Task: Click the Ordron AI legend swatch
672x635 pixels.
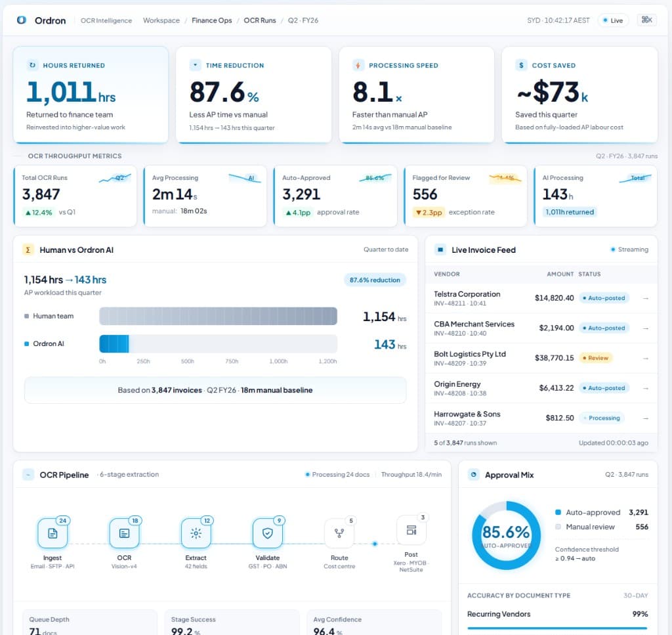Action: click(26, 344)
